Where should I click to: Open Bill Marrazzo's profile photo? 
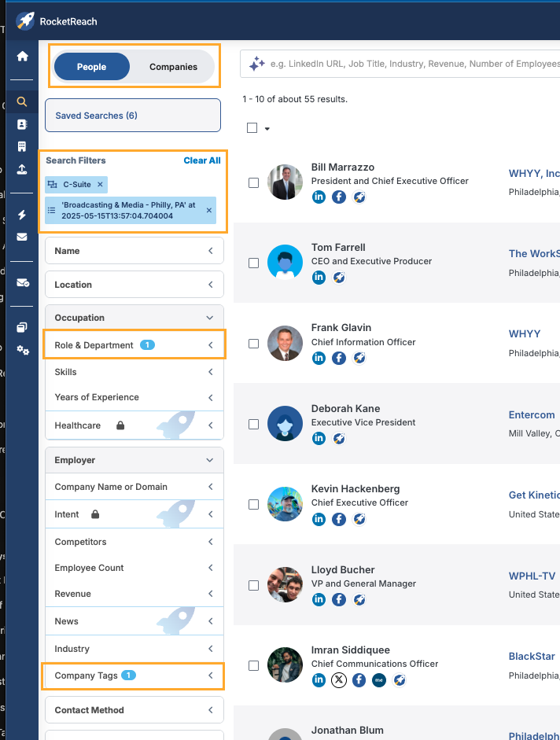pos(285,182)
